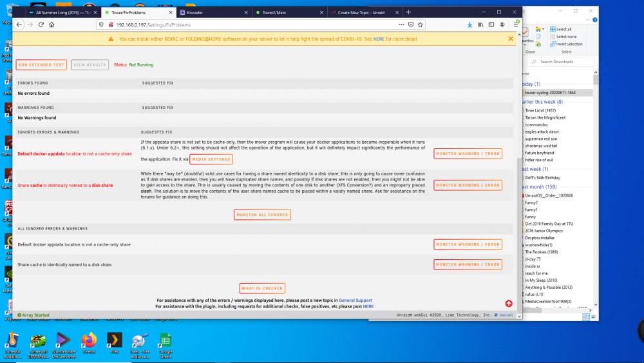Open the page actions three-dots menu
The width and height of the screenshot is (644, 363).
(401, 25)
